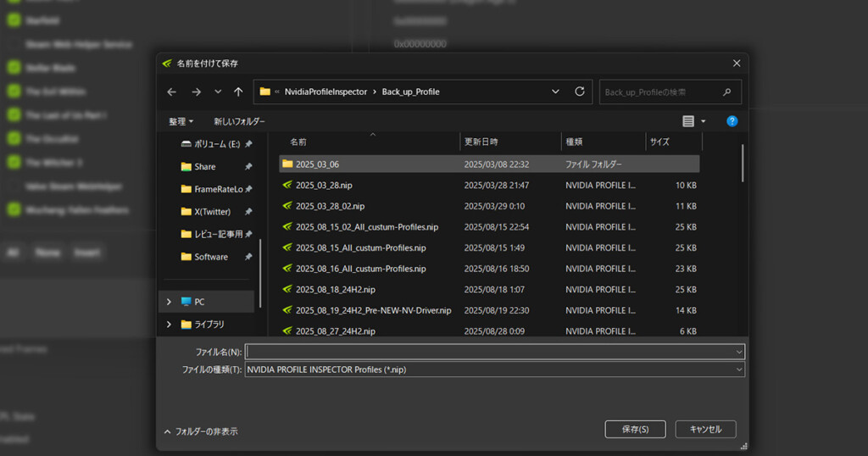The width and height of the screenshot is (868, 456).
Task: Click the address bar folder icon
Action: click(265, 92)
